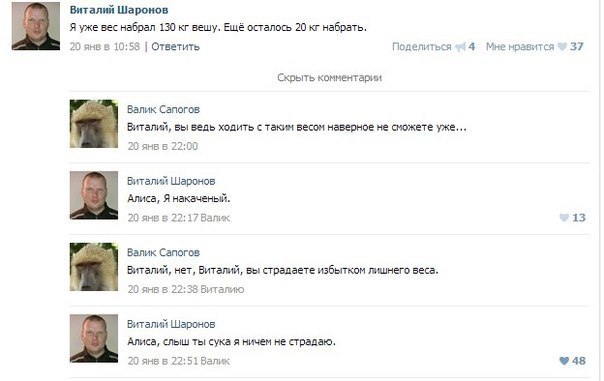The height and width of the screenshot is (381, 604).
Task: Collapse comments via 'Скрыть комментарии'
Action: [329, 77]
